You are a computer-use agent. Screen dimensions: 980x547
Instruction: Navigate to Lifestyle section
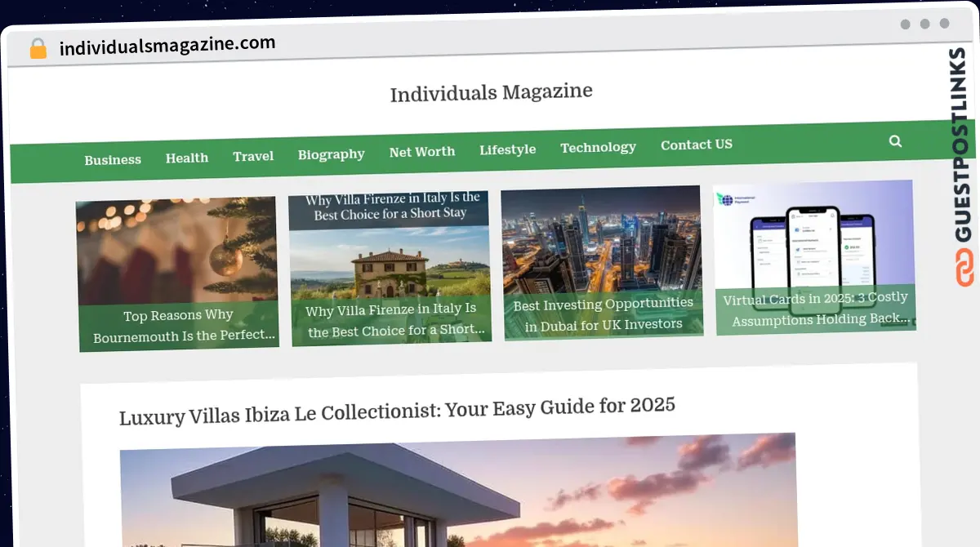(x=508, y=149)
